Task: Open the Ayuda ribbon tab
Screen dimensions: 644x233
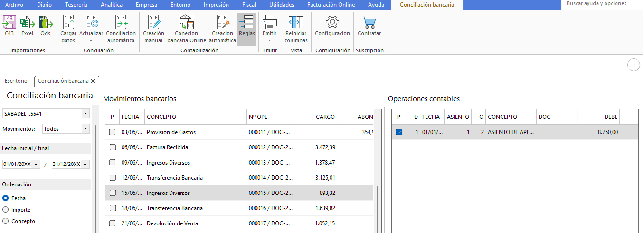Action: [x=376, y=5]
